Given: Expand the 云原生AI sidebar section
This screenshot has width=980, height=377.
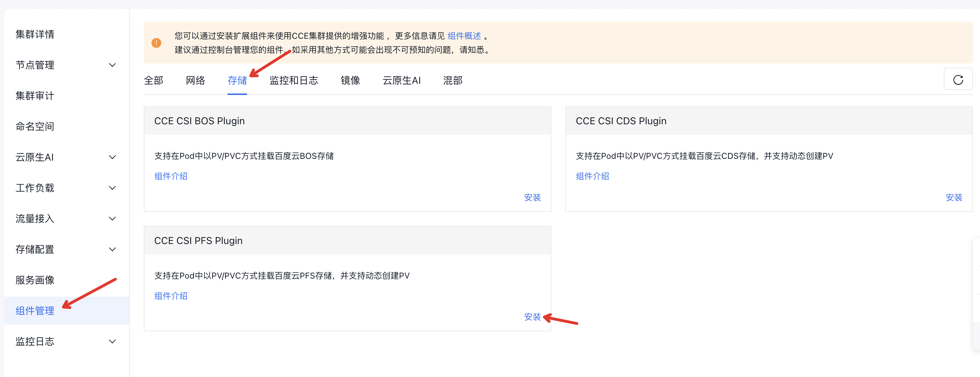Looking at the screenshot, I should 112,157.
